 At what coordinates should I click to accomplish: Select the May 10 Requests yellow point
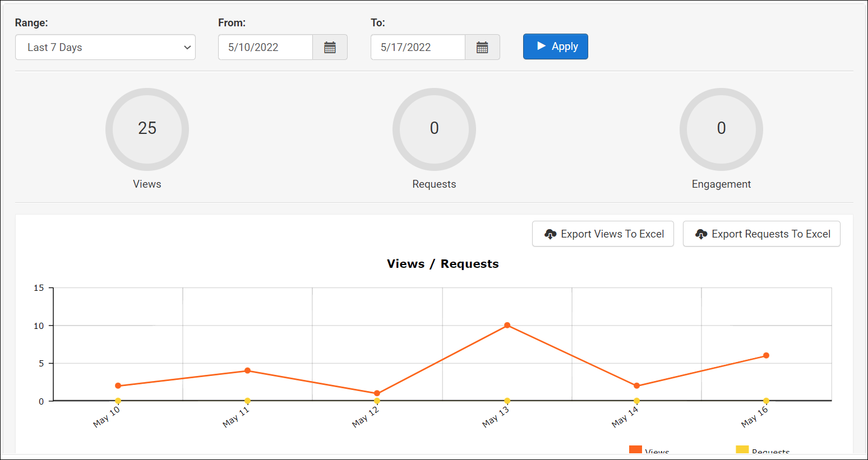118,401
